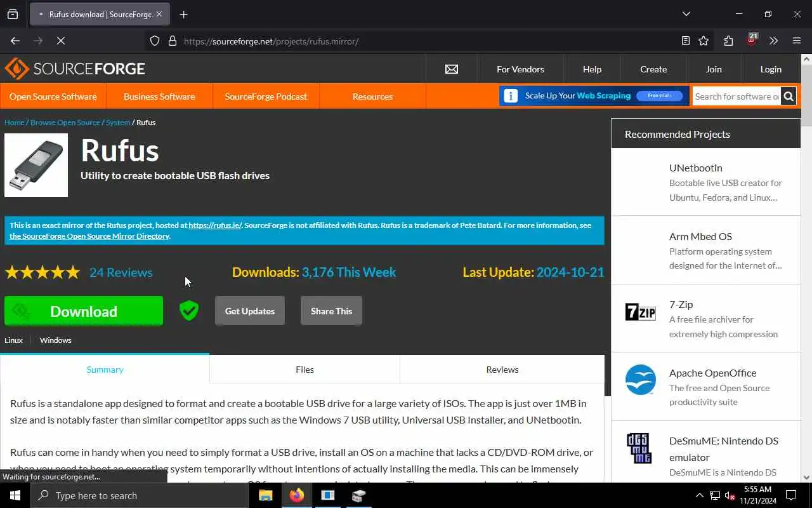Viewport: 812px width, 508px height.
Task: Open the SourceForge Podcast link
Action: click(266, 97)
